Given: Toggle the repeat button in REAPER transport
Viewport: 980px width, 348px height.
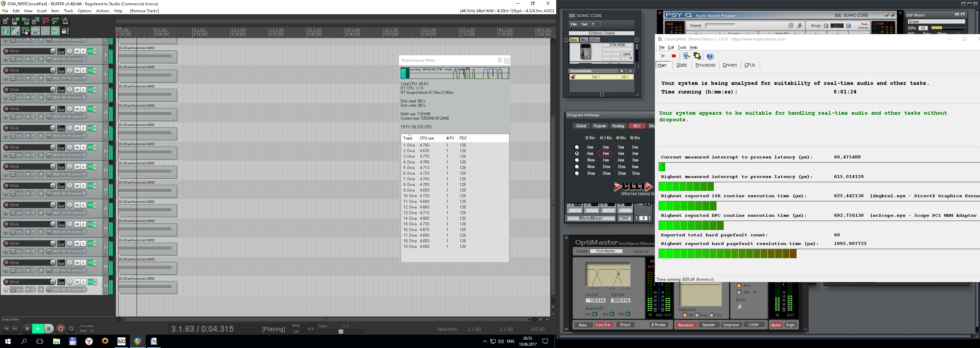Looking at the screenshot, I should (71, 328).
